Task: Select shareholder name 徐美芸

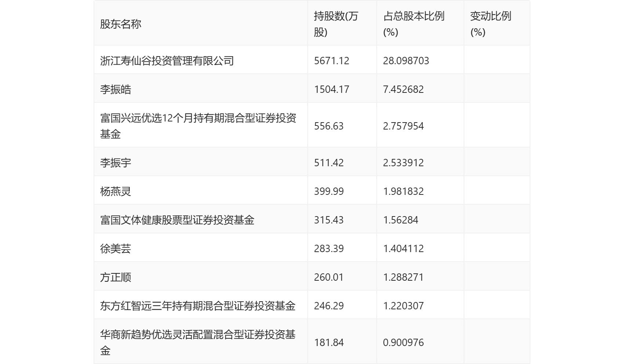Action: tap(116, 248)
